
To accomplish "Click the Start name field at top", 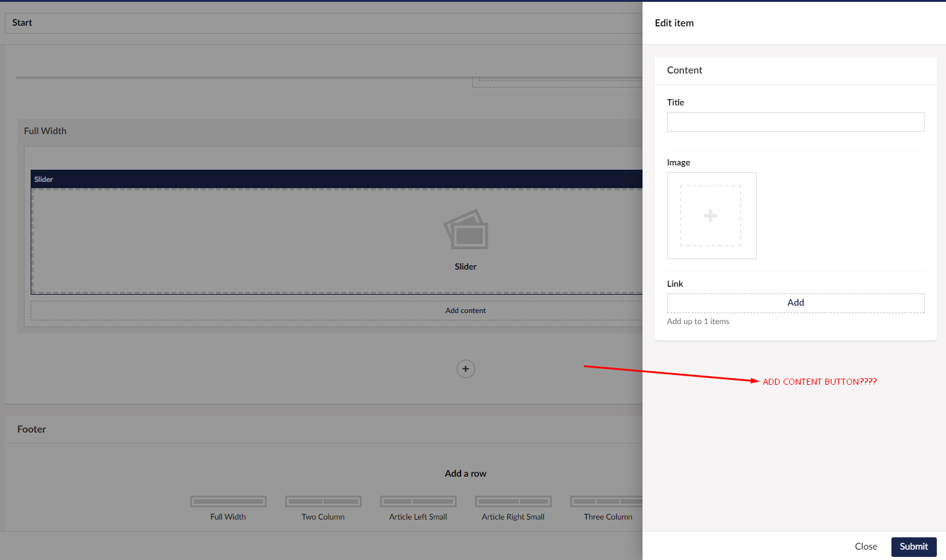I will tap(307, 23).
